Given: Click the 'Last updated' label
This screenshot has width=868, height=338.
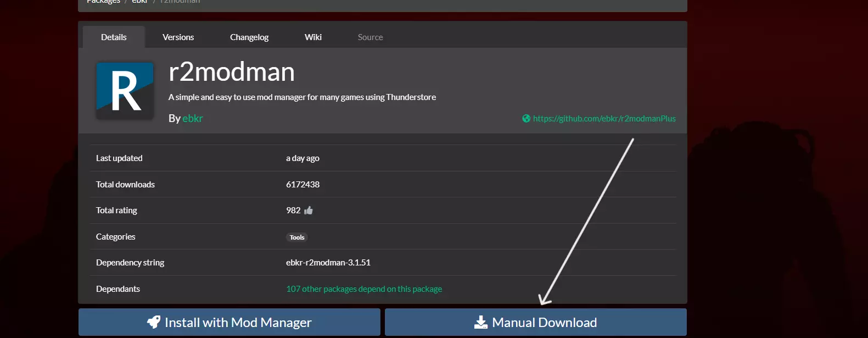Looking at the screenshot, I should [119, 158].
